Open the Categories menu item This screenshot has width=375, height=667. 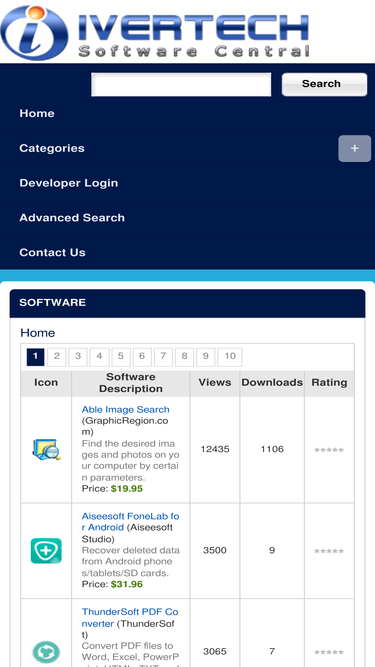(x=52, y=148)
